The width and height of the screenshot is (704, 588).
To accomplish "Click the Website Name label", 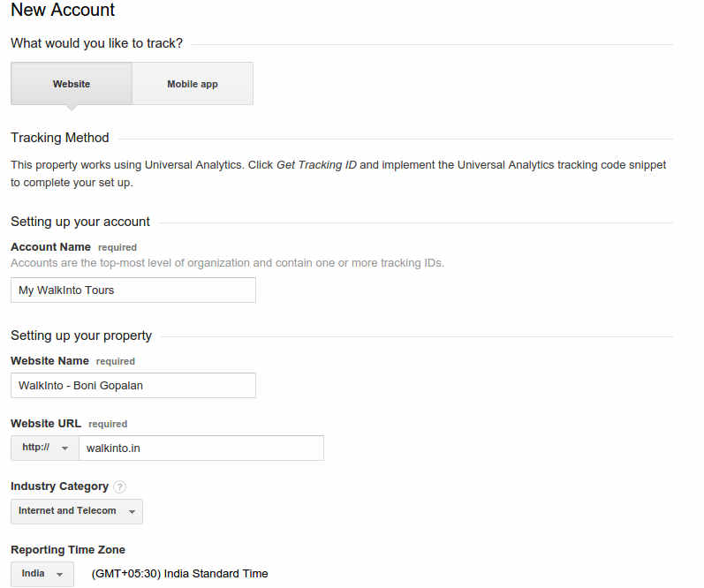I will [x=49, y=361].
